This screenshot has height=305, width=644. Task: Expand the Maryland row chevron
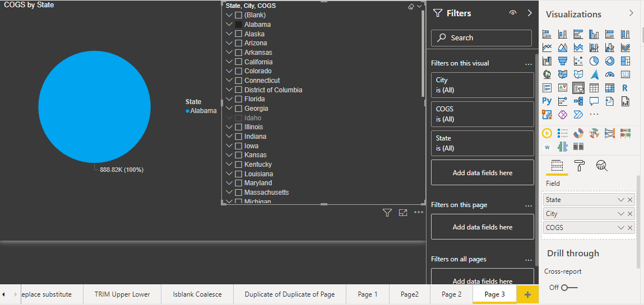(229, 183)
